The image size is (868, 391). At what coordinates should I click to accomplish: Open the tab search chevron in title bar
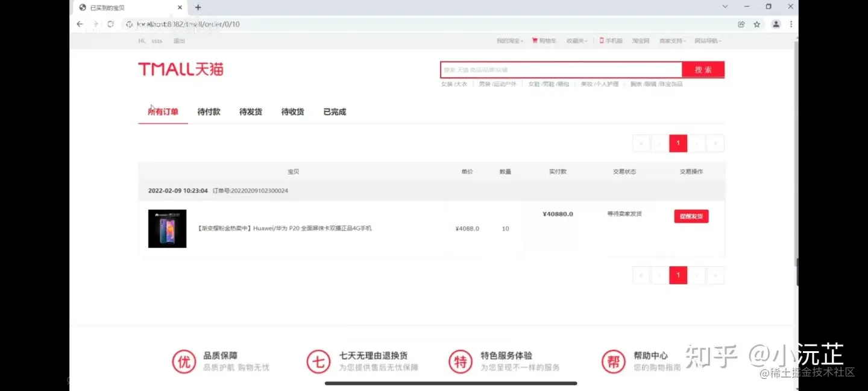(725, 7)
